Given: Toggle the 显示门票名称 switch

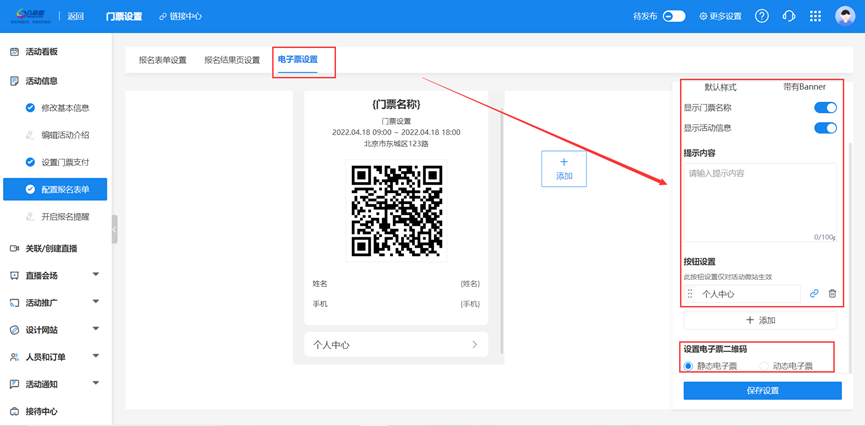Looking at the screenshot, I should 825,107.
